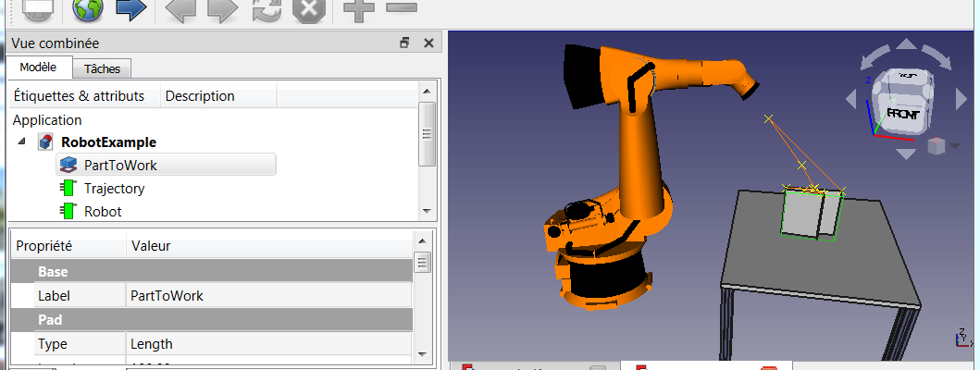Viewport: 980px width, 370px height.
Task: Click the model tree scrollbar thumb
Action: coord(427,134)
